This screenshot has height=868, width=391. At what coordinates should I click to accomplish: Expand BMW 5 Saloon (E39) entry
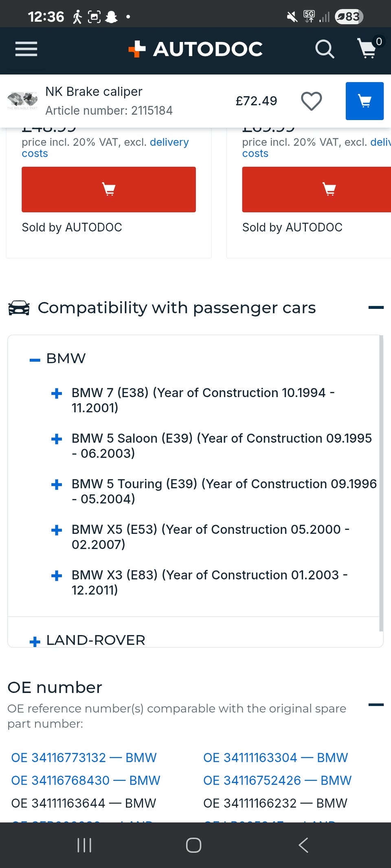pyautogui.click(x=57, y=439)
